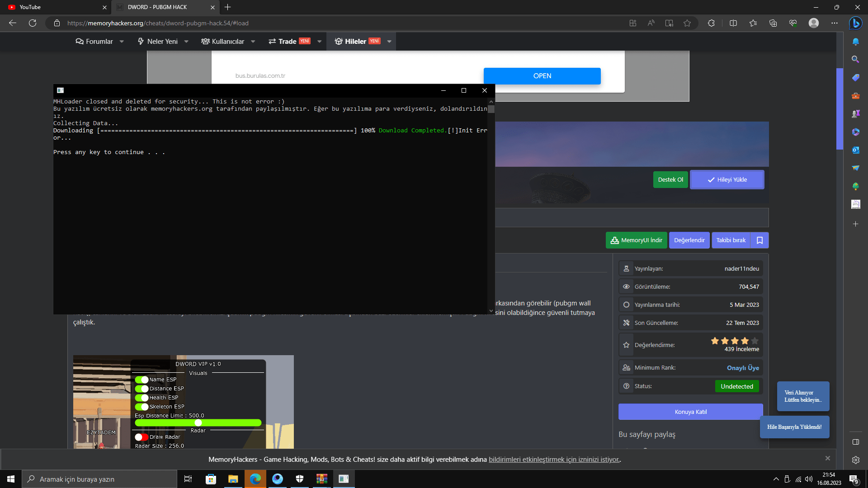Screen dimensions: 868x488
Task: Toggle Health ESP switch
Action: pyautogui.click(x=142, y=398)
